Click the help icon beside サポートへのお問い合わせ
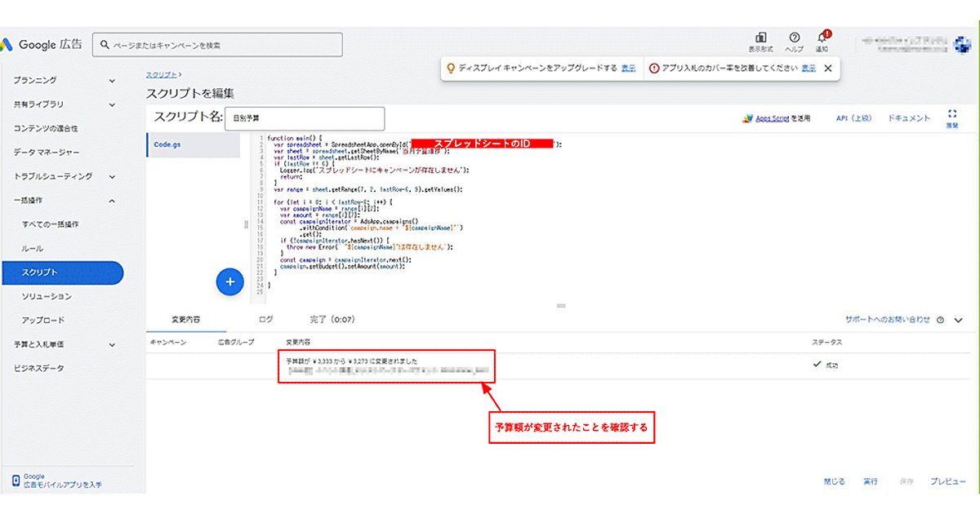 tap(941, 320)
